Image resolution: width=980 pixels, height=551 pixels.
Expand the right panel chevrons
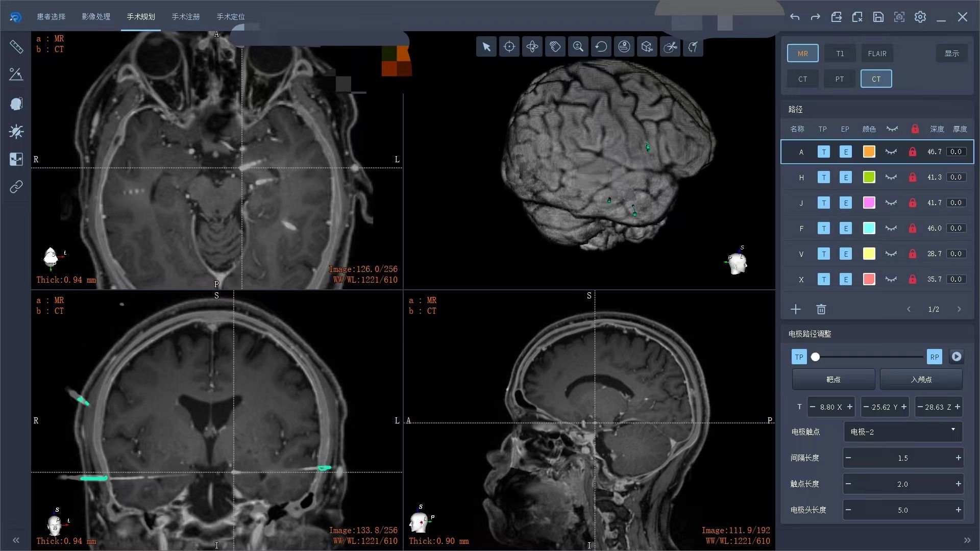[x=967, y=540]
